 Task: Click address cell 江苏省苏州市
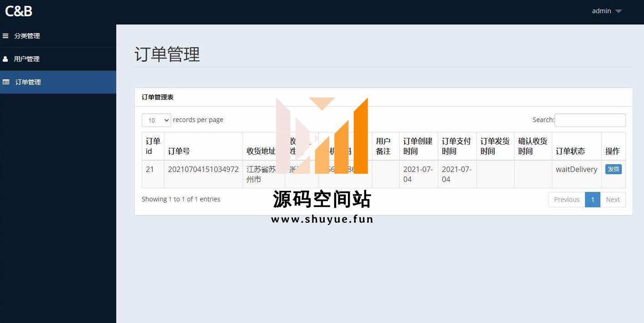click(264, 174)
